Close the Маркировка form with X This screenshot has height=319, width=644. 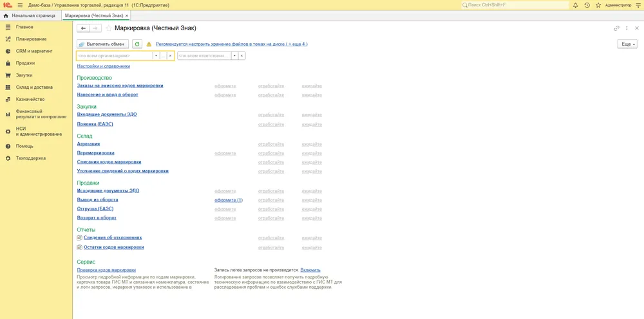tap(637, 28)
